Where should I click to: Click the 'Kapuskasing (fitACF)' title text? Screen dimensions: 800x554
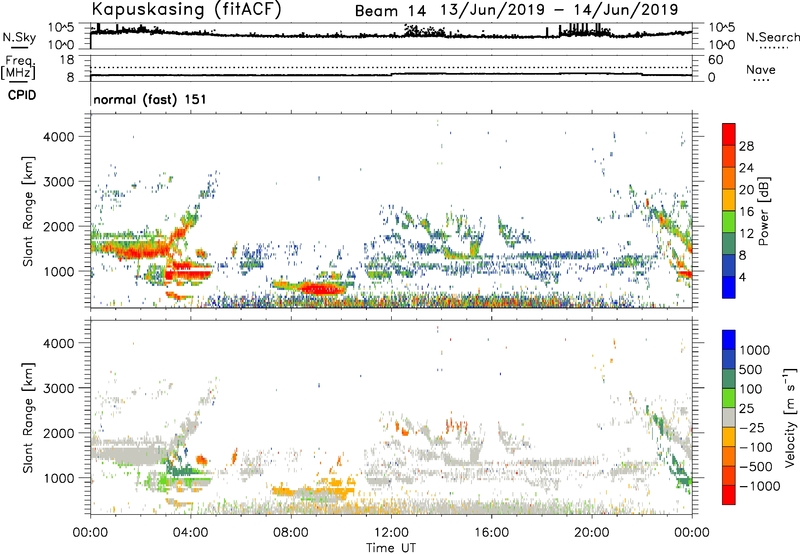(x=186, y=9)
